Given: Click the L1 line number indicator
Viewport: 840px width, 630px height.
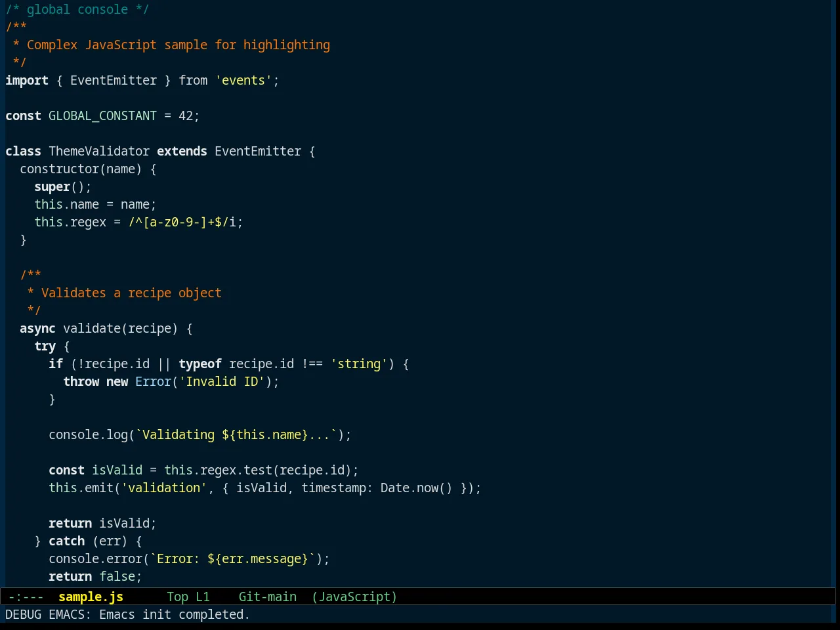Looking at the screenshot, I should (203, 597).
